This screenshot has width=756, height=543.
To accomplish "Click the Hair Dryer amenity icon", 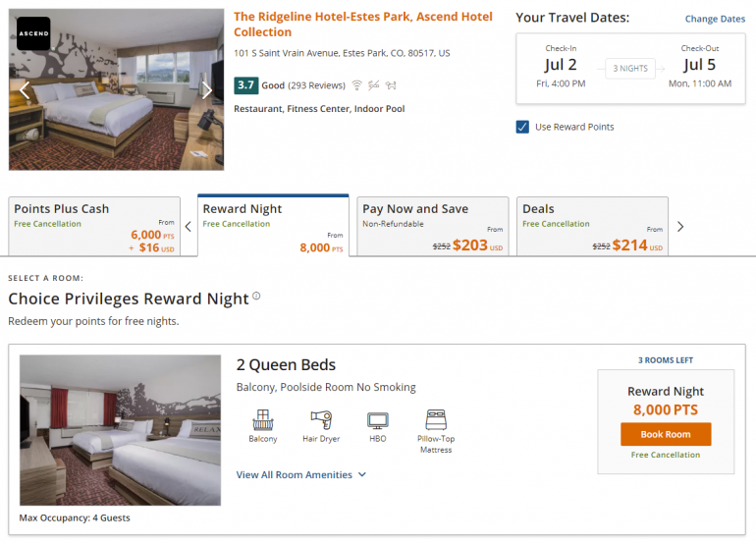I will pyautogui.click(x=320, y=420).
